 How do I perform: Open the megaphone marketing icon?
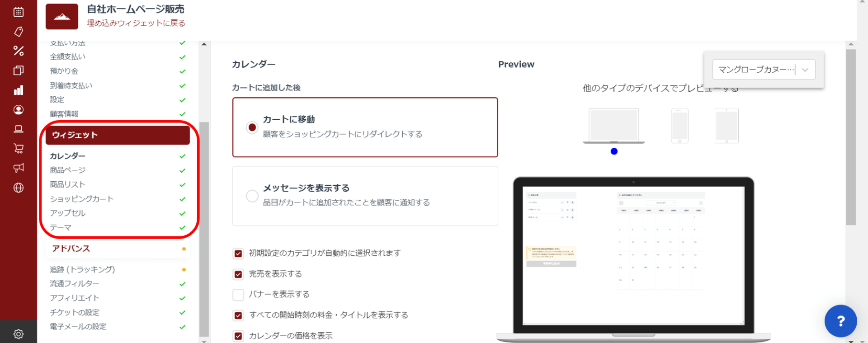[x=19, y=168]
